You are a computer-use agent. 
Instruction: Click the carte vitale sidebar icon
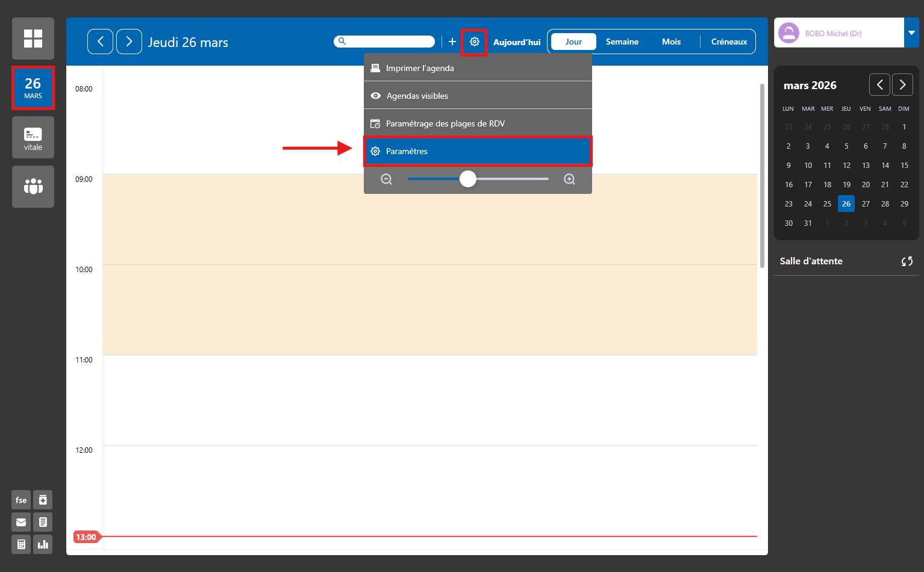[x=33, y=137]
